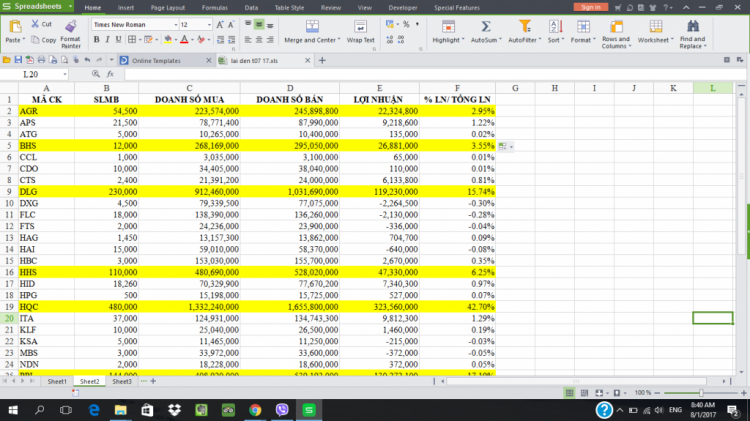The width and height of the screenshot is (750, 421).
Task: Select column L header
Action: coord(713,88)
